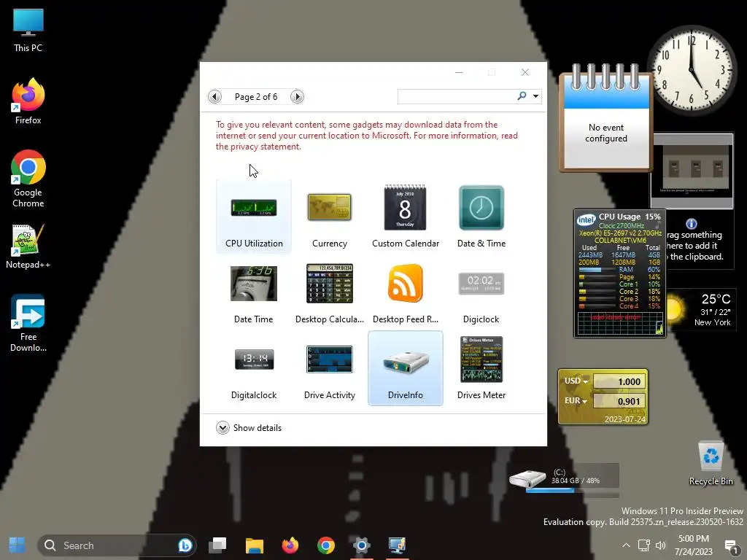The image size is (747, 560).
Task: Click the search magnifier icon
Action: coord(522,96)
